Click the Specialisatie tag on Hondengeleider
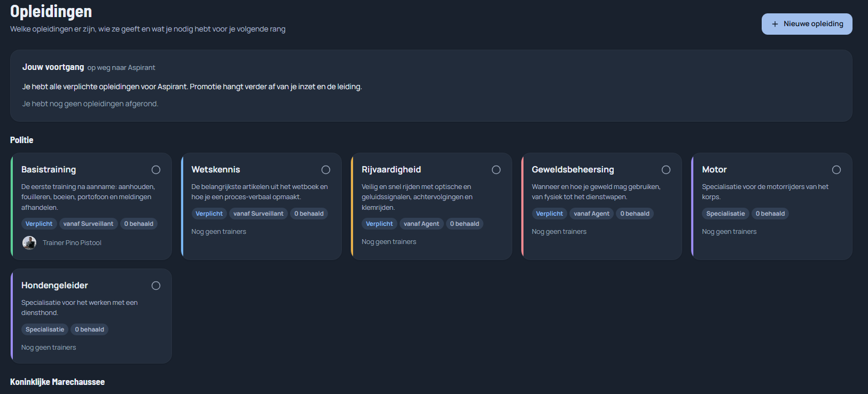 (x=45, y=329)
